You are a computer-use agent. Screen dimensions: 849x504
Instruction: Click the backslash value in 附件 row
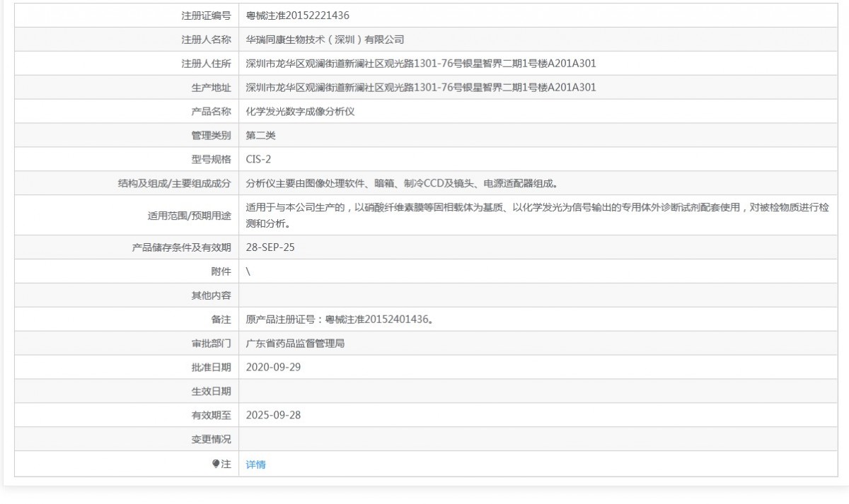point(248,271)
